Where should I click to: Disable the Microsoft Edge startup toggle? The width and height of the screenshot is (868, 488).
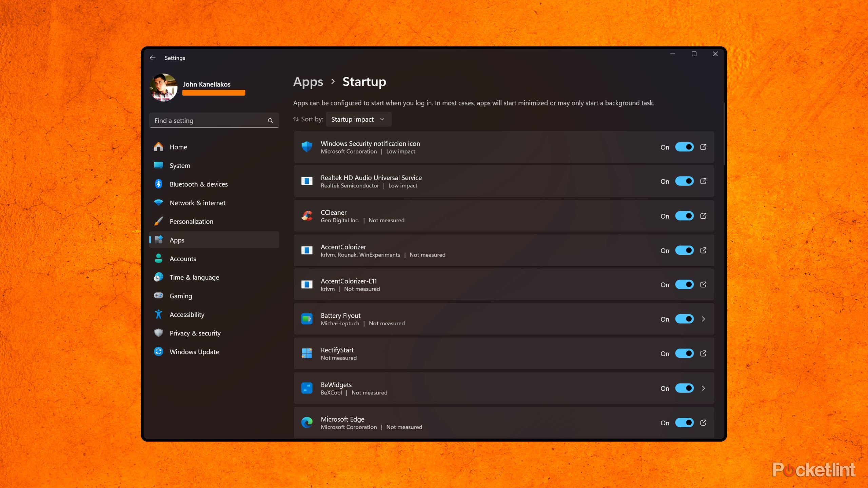[x=684, y=423]
